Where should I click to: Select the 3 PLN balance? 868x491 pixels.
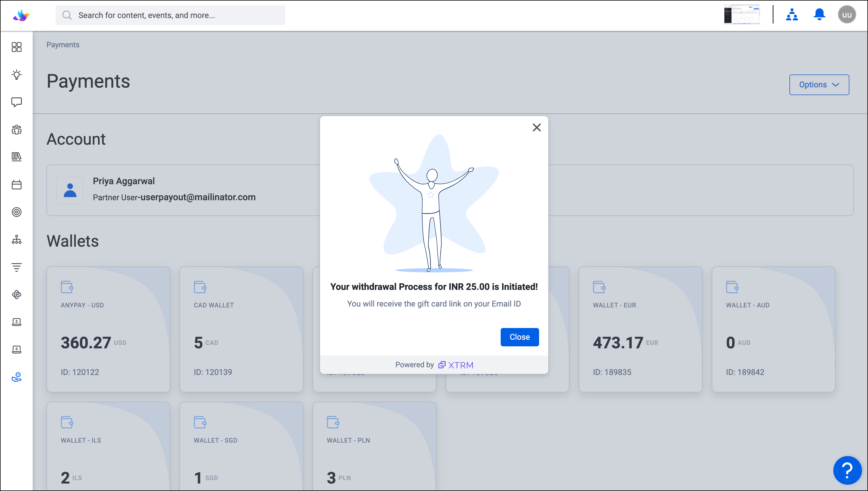click(339, 478)
